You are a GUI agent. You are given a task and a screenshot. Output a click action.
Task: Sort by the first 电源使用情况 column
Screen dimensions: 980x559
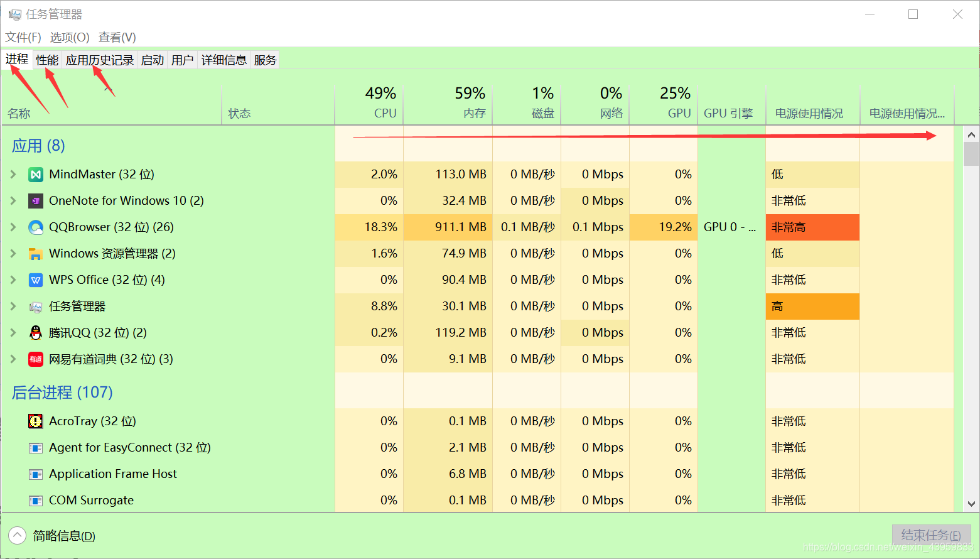pos(813,105)
